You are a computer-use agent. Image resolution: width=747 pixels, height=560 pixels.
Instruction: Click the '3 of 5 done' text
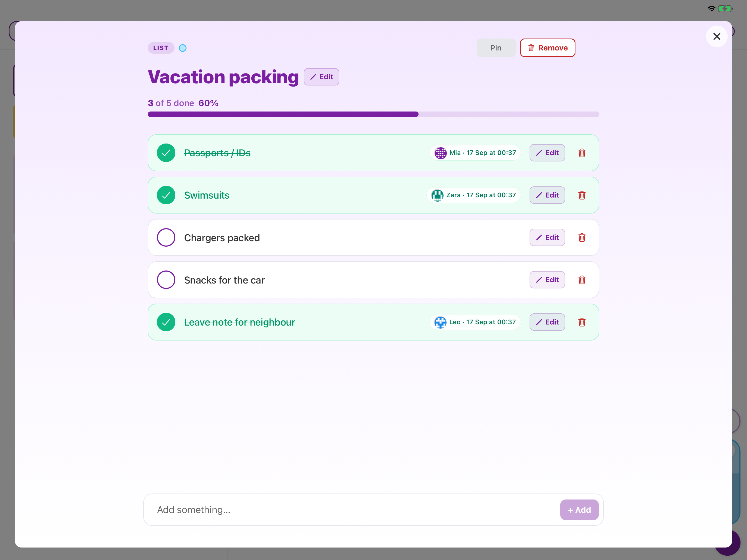[x=171, y=103]
